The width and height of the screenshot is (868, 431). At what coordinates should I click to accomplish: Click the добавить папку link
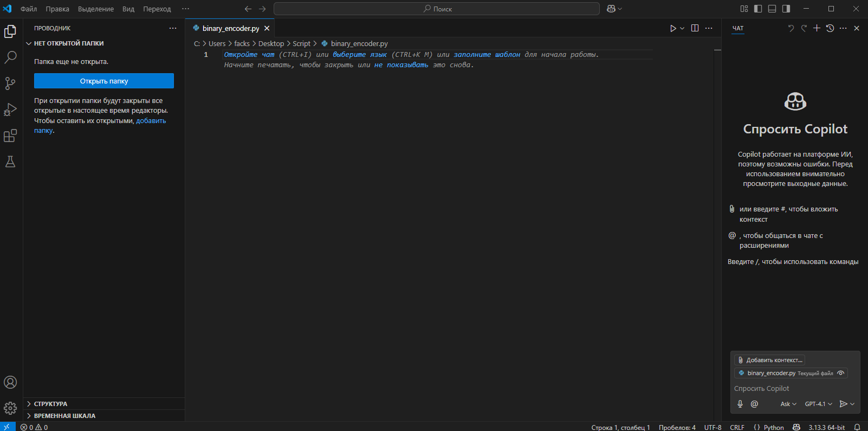click(151, 121)
